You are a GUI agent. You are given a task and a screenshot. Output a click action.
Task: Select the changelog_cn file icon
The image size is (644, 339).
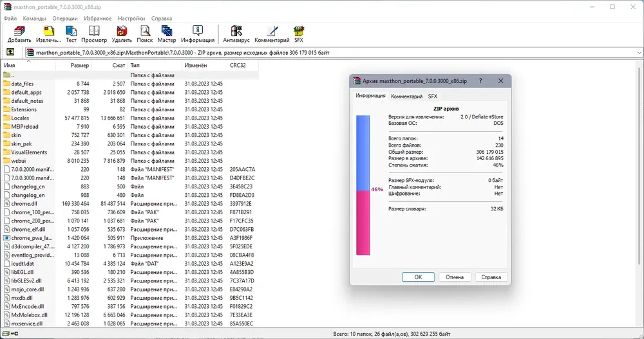(6, 187)
